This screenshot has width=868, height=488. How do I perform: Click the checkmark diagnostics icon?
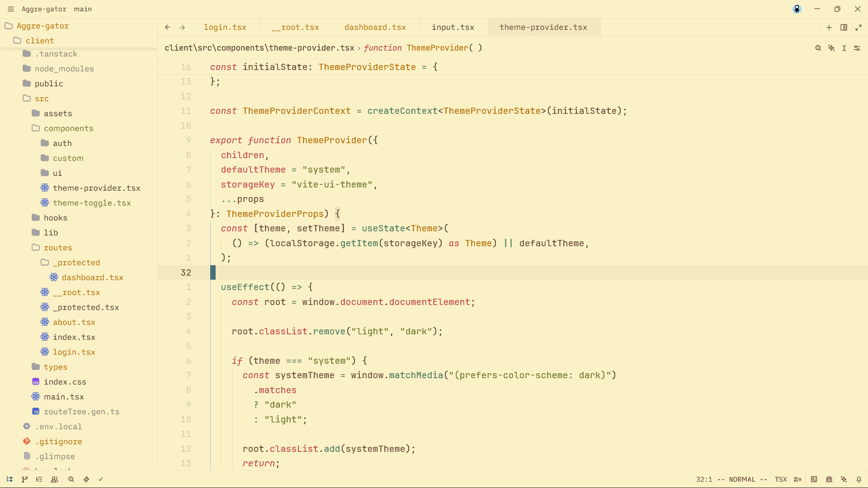[x=101, y=479]
